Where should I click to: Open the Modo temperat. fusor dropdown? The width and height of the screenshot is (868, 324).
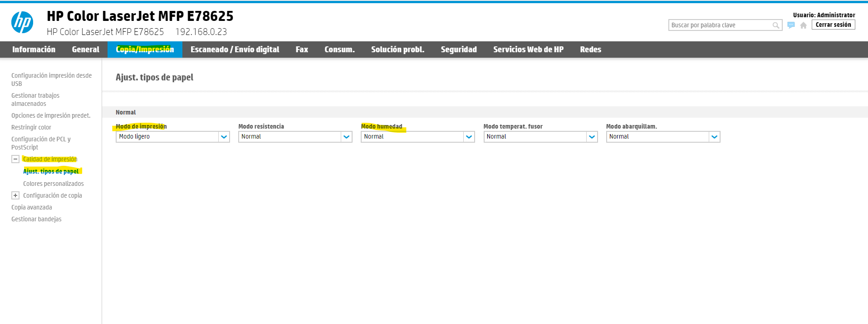click(x=540, y=137)
